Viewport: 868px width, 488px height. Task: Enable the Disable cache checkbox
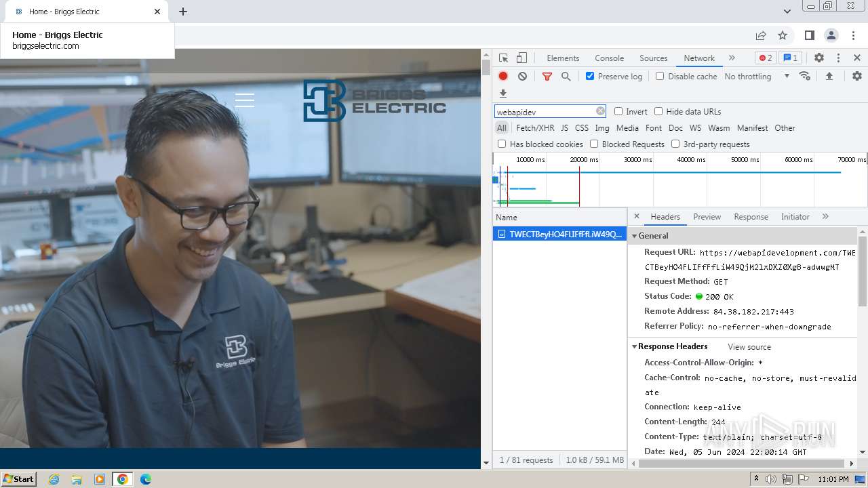pyautogui.click(x=660, y=77)
